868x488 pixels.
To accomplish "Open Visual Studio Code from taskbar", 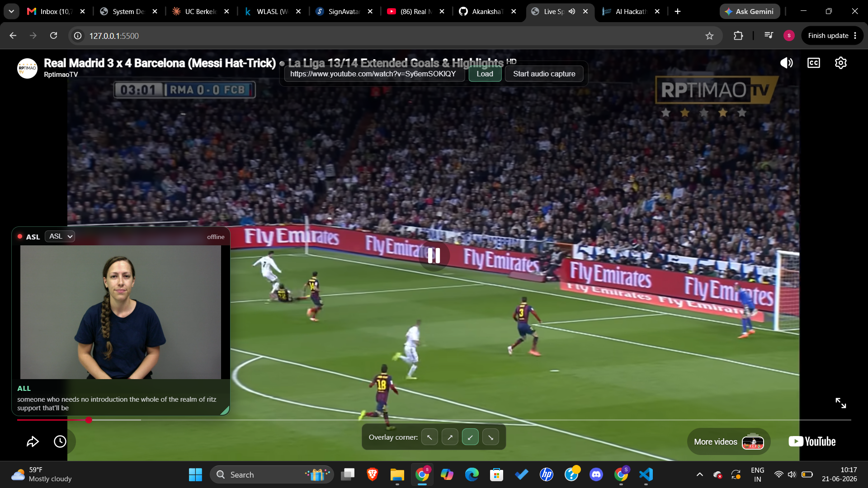I will point(646,474).
